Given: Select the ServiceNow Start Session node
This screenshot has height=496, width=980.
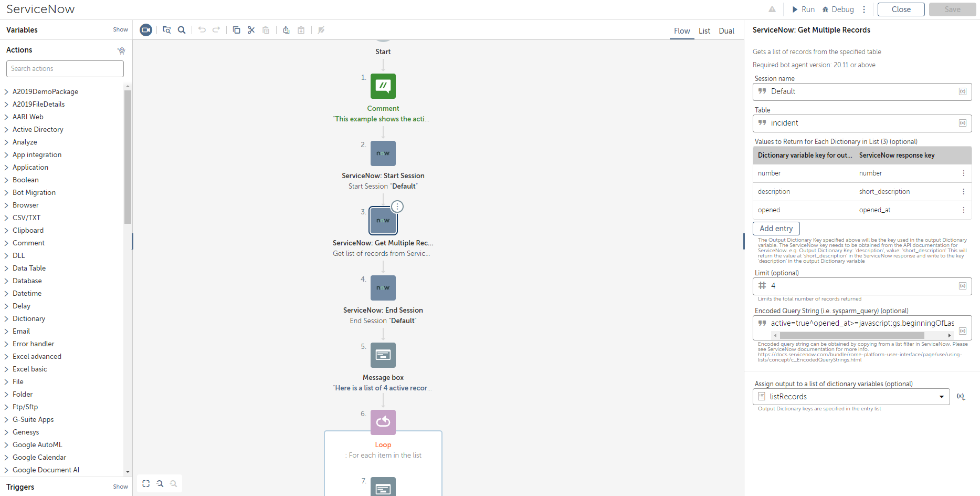Looking at the screenshot, I should [383, 153].
